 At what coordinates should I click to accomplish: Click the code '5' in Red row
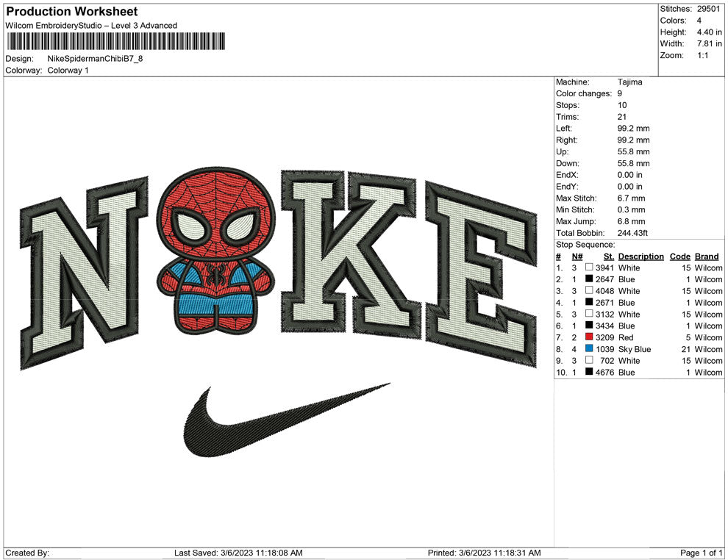[688, 337]
